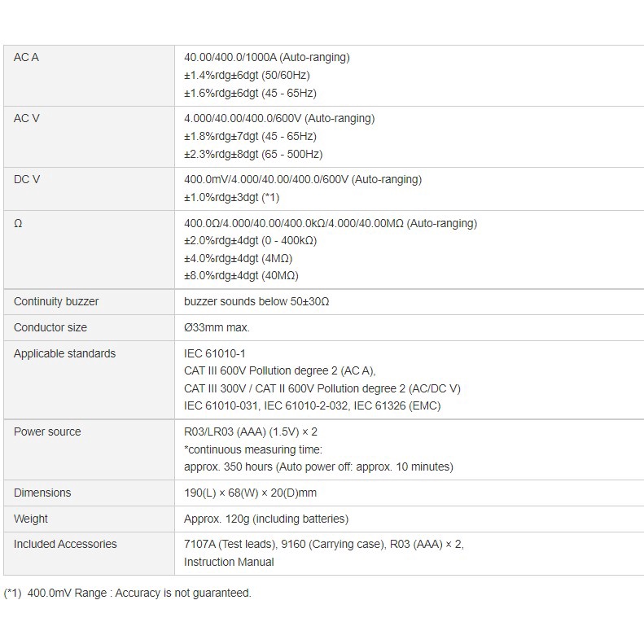Click the 190(L) × 68(W) × 20(D)mm value
This screenshot has height=644, width=644.
pyautogui.click(x=251, y=493)
